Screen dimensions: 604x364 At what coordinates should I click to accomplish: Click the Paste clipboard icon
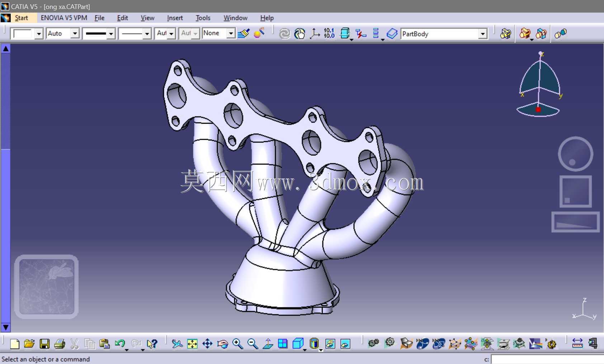click(104, 344)
